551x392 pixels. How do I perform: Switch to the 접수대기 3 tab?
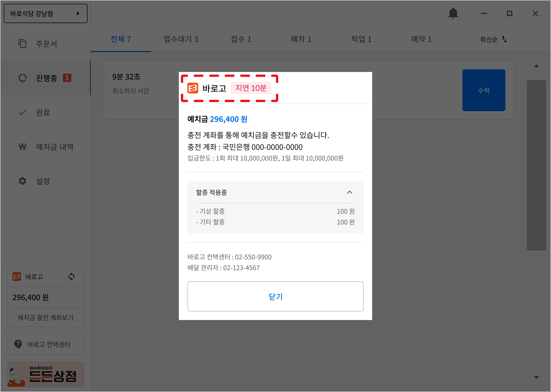point(181,39)
